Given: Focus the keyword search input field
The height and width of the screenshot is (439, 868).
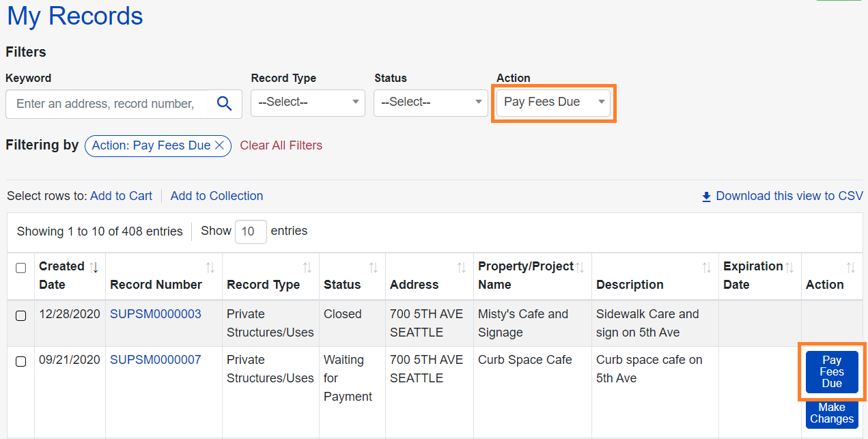Looking at the screenshot, I should tap(106, 104).
